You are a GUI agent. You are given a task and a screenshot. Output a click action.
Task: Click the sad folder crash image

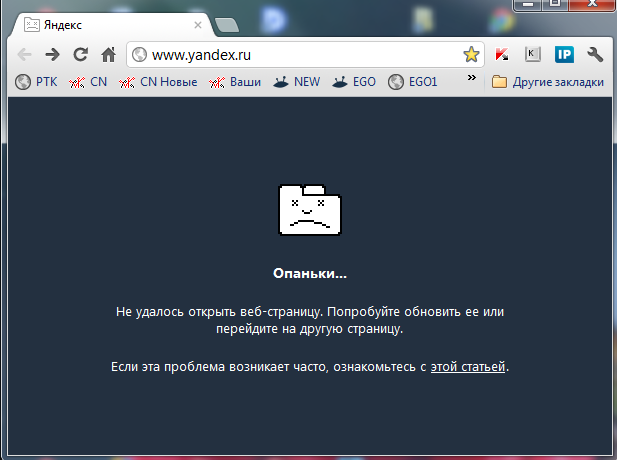pyautogui.click(x=310, y=210)
